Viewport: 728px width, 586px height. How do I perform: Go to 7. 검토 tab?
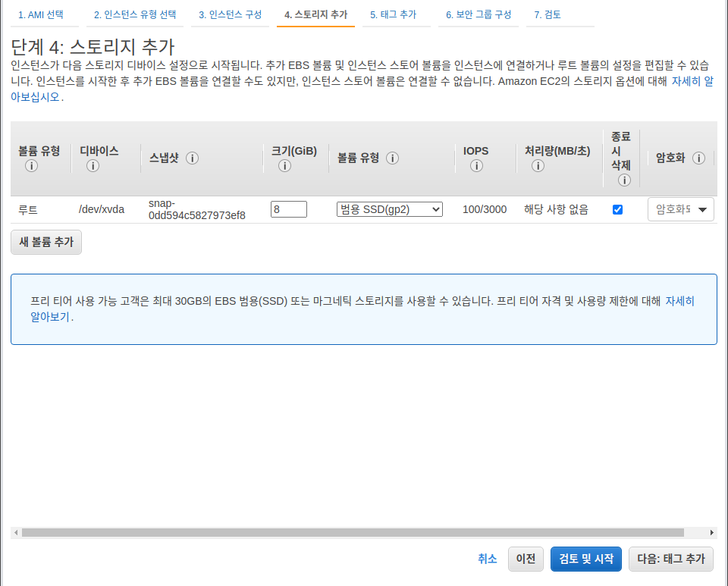pyautogui.click(x=548, y=15)
